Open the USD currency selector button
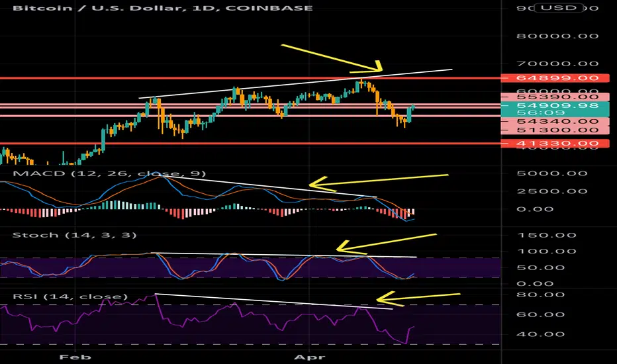 [x=558, y=8]
